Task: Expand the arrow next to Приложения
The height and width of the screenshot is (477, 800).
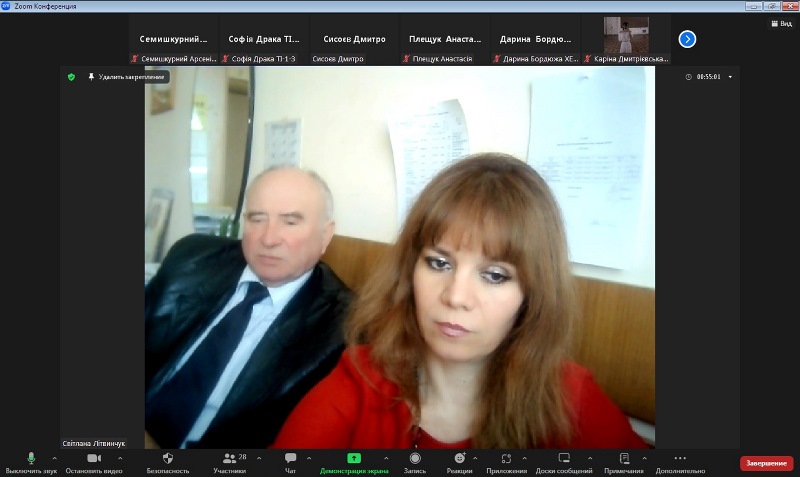Action: point(524,458)
